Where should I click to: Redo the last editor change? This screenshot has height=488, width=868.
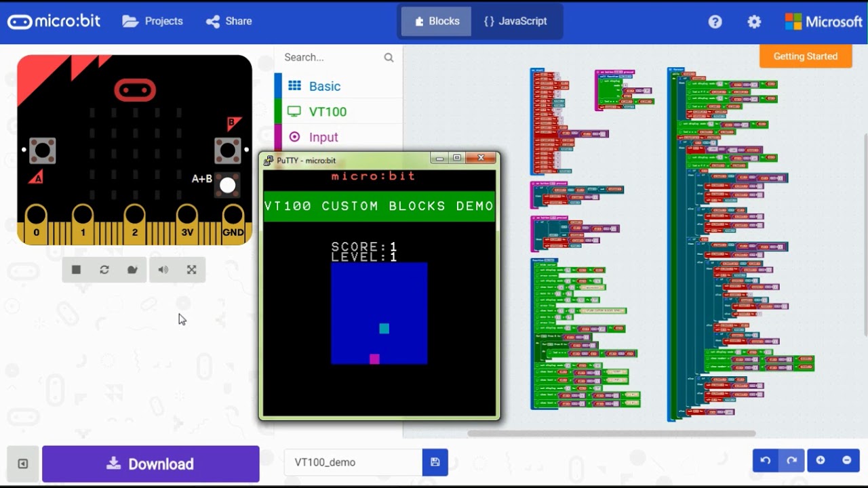point(791,461)
